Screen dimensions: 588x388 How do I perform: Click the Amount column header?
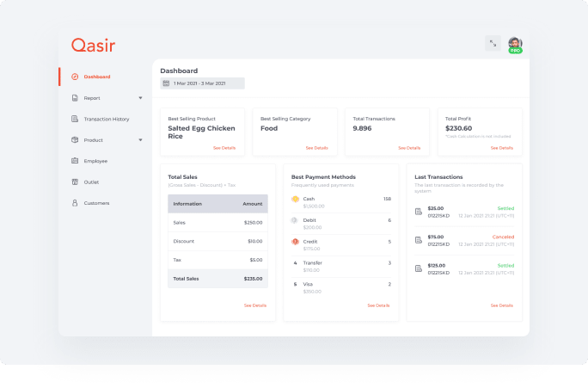pos(253,204)
